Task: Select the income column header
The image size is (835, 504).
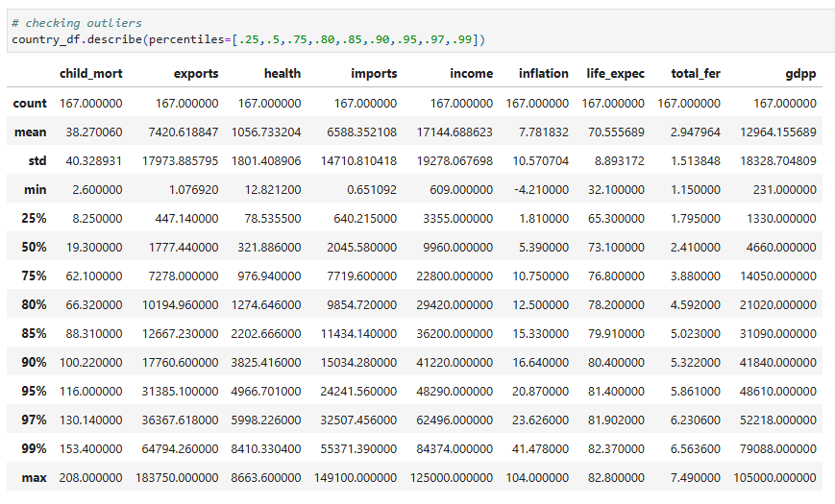Action: point(471,74)
